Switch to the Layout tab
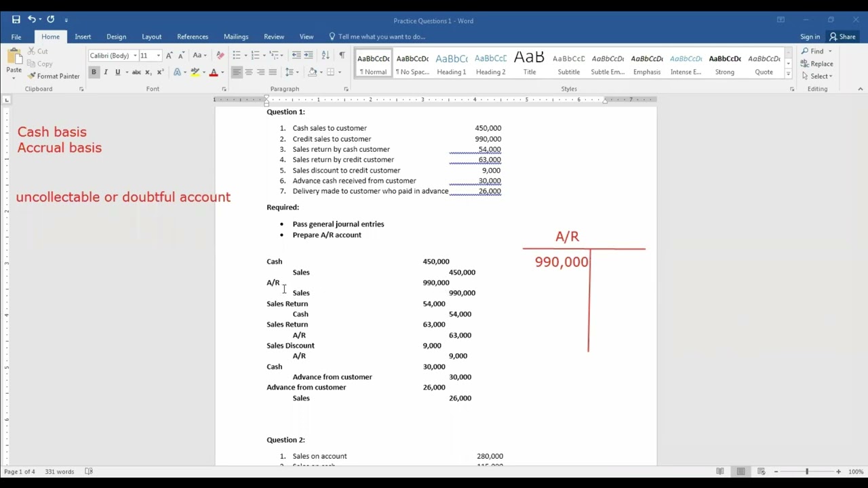 coord(151,37)
